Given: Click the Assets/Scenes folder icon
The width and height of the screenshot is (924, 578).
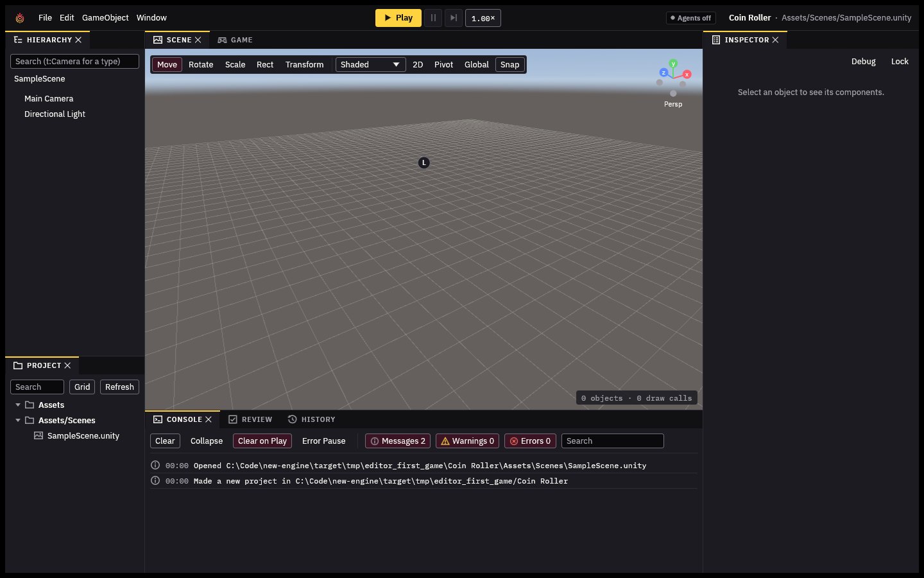Looking at the screenshot, I should pyautogui.click(x=30, y=420).
